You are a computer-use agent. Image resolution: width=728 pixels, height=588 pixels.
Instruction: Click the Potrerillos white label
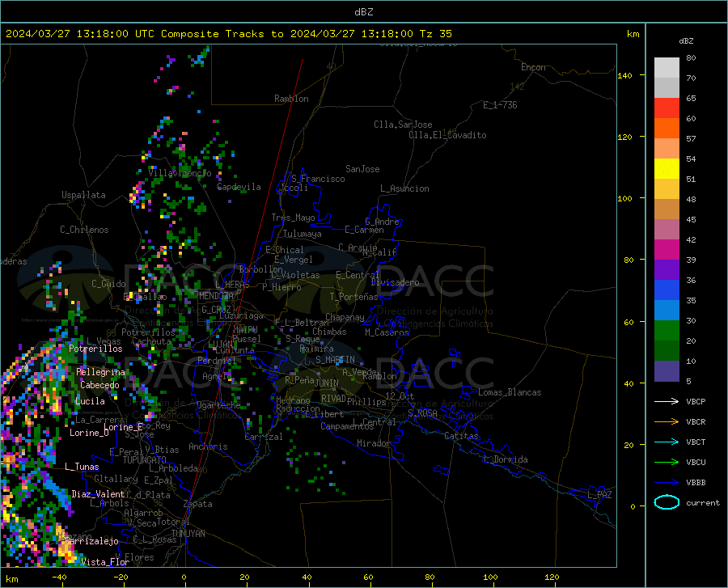(x=95, y=349)
